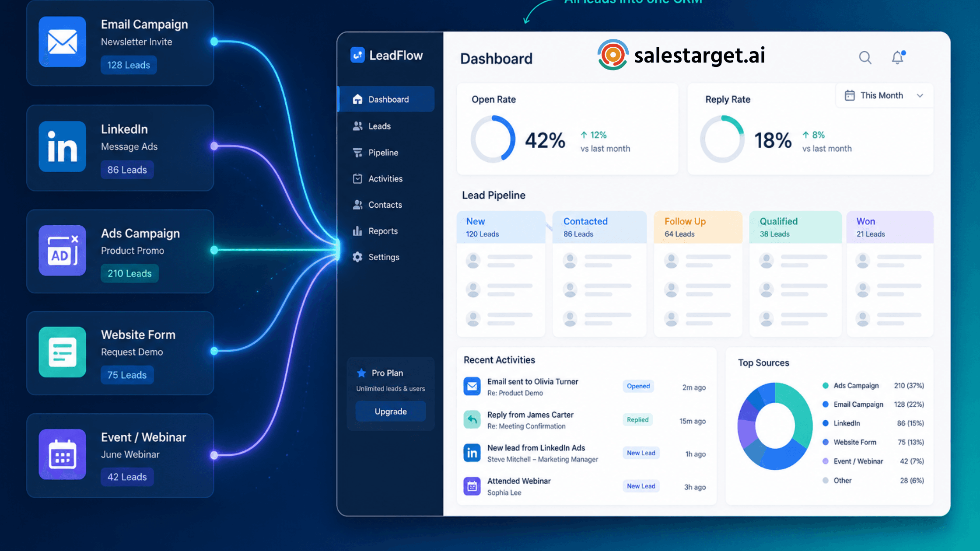Click the Top Sources donut chart

click(x=775, y=426)
